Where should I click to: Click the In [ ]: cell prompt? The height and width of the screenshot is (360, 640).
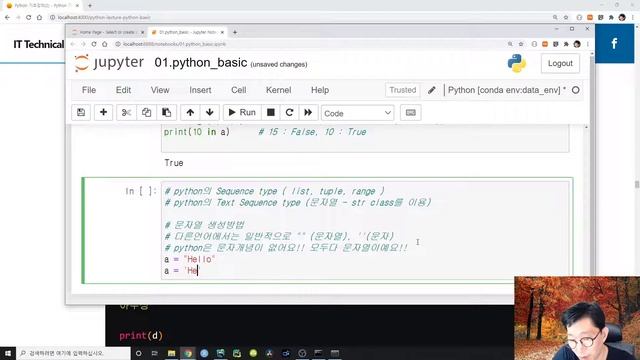pyautogui.click(x=141, y=191)
